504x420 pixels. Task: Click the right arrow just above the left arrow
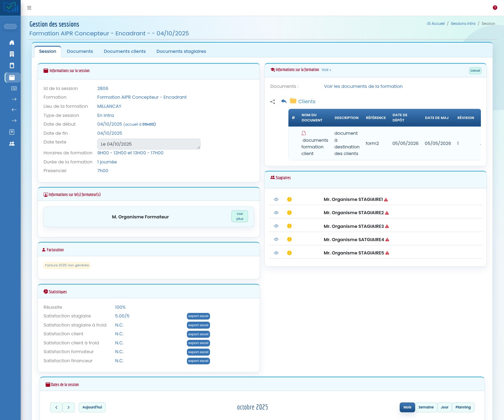tap(14, 99)
